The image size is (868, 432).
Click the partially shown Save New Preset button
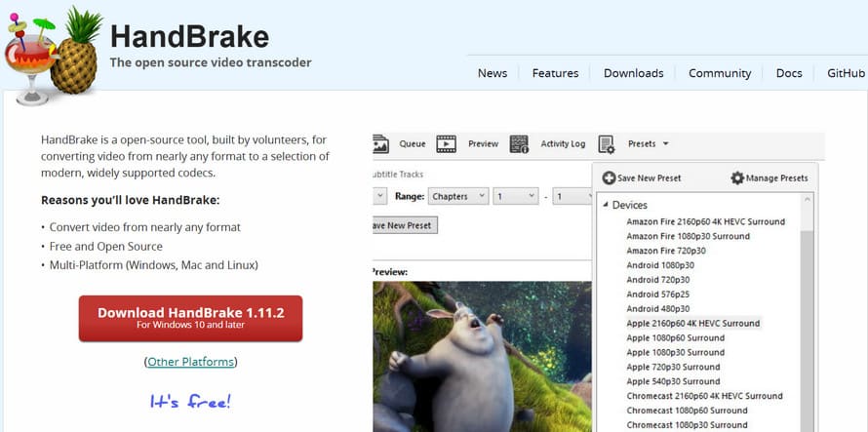405,225
